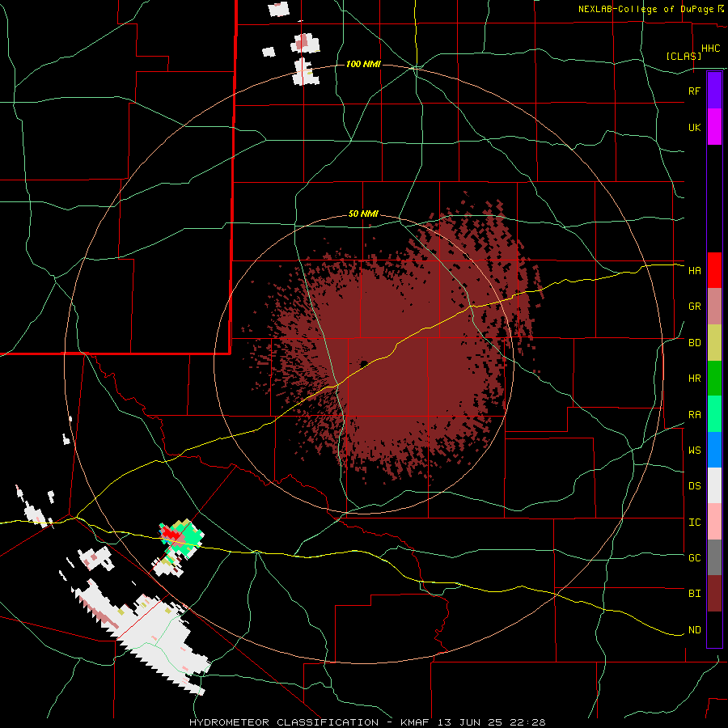Click the HR legend label
Screen dimensions: 728x728
click(x=694, y=379)
